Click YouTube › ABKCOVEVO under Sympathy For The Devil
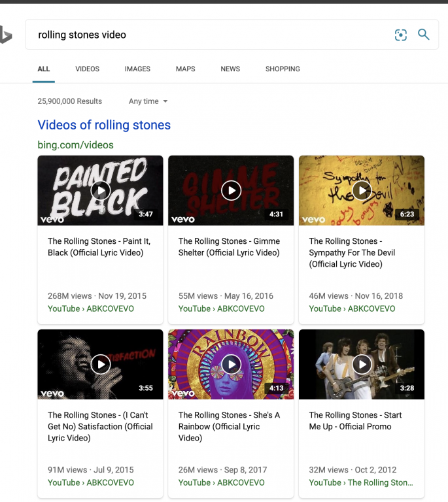The image size is (448, 502). (x=352, y=309)
